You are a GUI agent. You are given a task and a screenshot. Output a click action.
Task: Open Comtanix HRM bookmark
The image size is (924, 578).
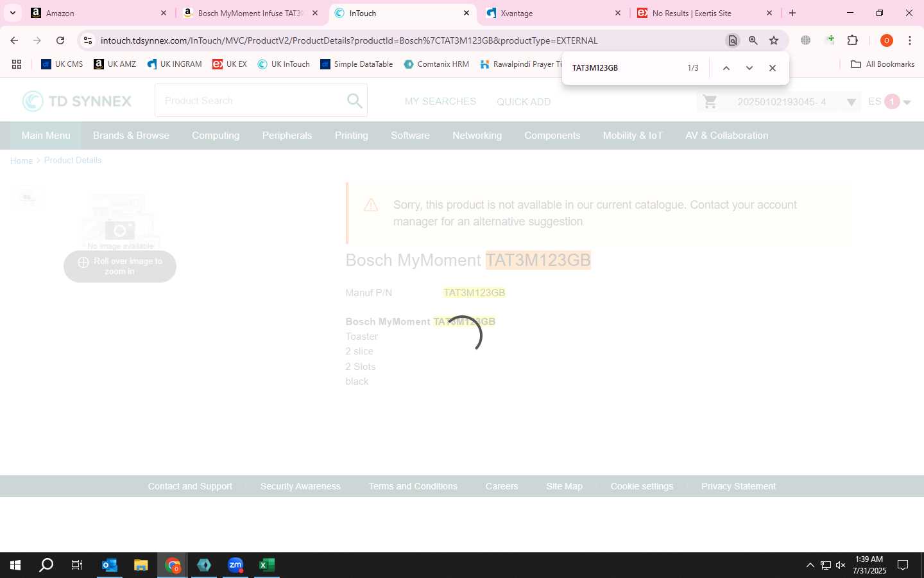click(x=436, y=64)
